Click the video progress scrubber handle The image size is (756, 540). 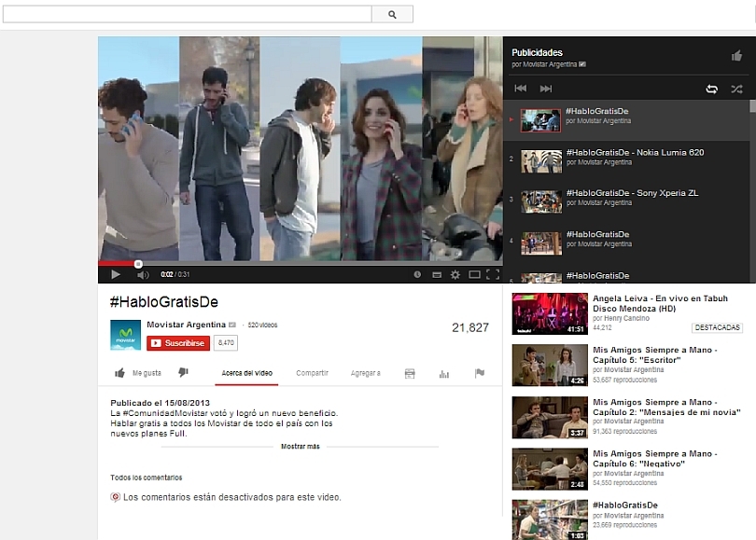pos(138,264)
